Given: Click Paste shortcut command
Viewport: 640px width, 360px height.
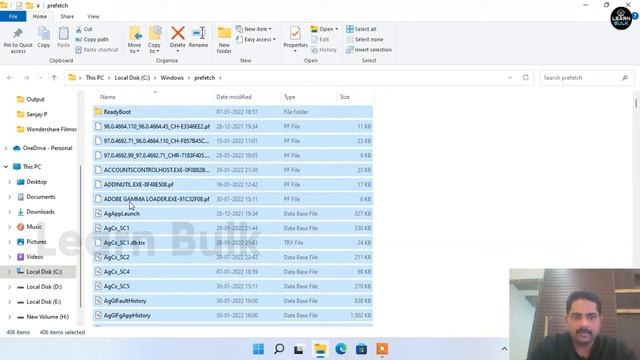Looking at the screenshot, I should pos(97,50).
